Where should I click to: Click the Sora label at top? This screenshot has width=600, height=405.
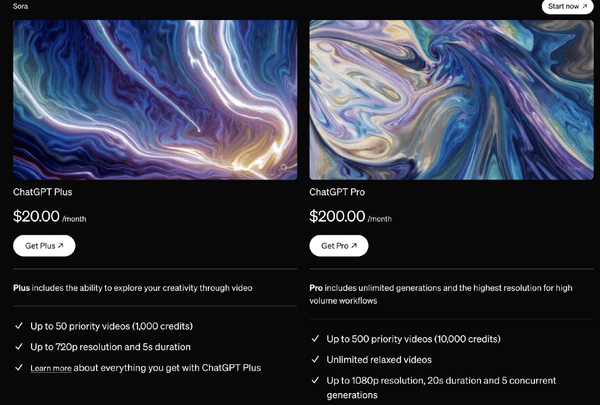(x=20, y=6)
